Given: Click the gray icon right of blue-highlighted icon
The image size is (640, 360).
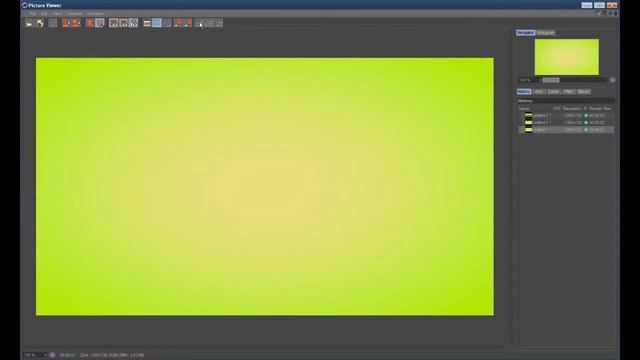Looking at the screenshot, I should coord(167,23).
